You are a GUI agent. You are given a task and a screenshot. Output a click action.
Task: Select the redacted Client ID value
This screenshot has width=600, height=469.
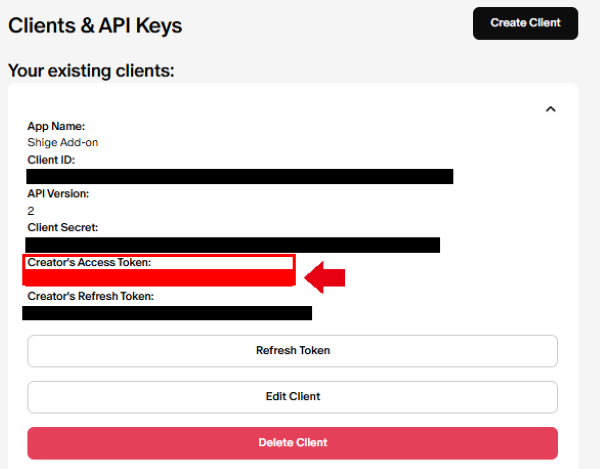(x=240, y=177)
